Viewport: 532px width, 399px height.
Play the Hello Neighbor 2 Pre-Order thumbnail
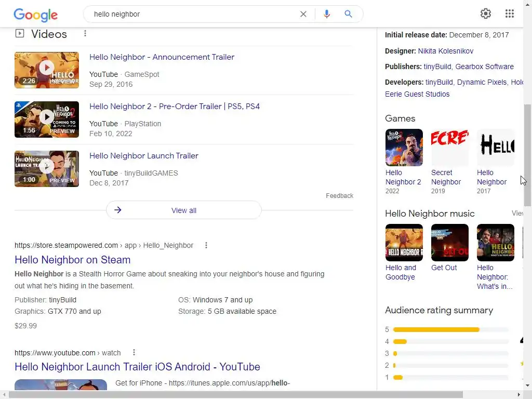47,119
